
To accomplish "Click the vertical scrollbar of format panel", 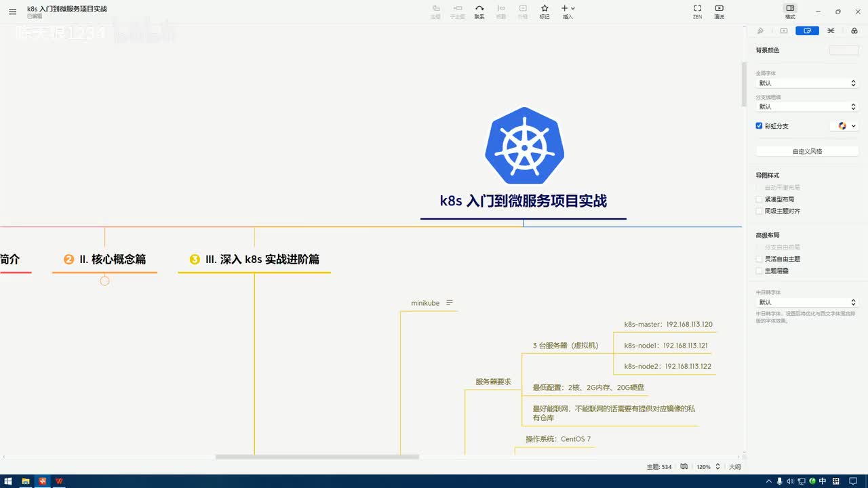I will 744,83.
